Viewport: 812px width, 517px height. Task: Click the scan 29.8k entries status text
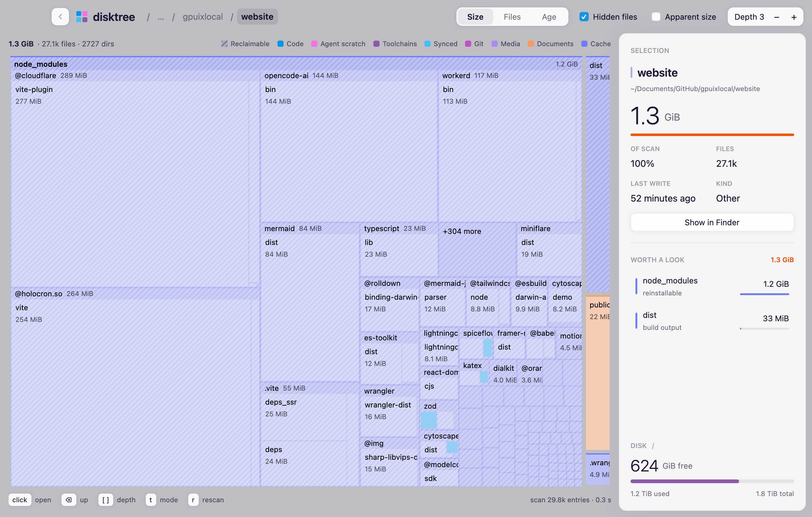click(571, 499)
